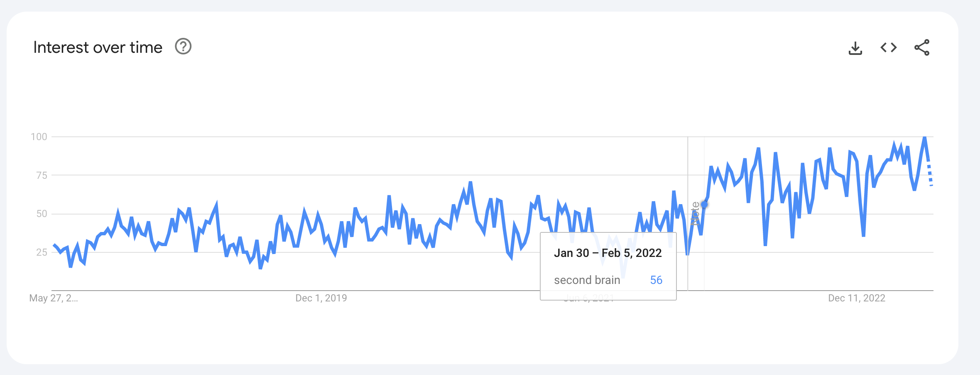Click the tooltip value 56
The image size is (980, 375).
click(657, 280)
